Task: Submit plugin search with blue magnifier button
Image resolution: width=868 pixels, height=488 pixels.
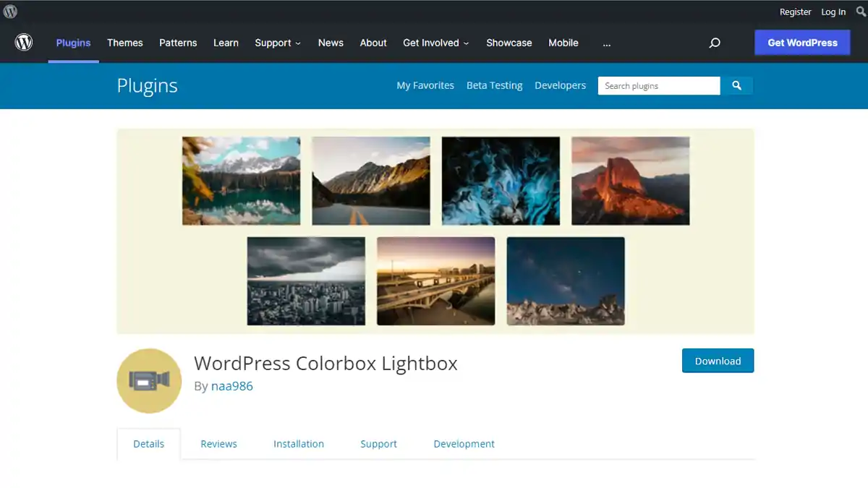Action: tap(736, 85)
